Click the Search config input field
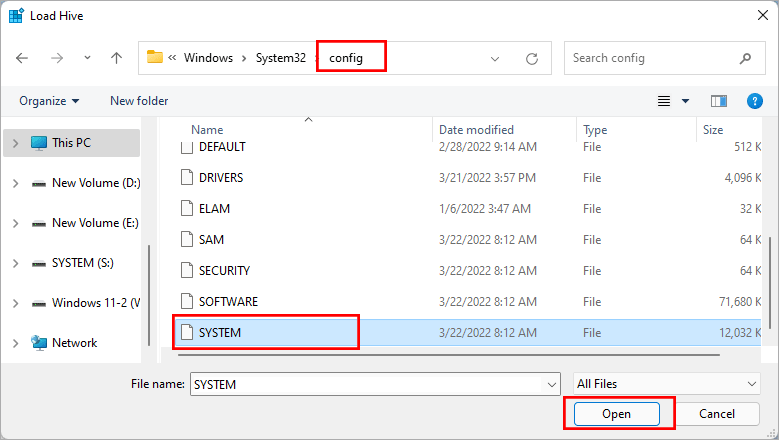Image resolution: width=779 pixels, height=440 pixels. (652, 58)
